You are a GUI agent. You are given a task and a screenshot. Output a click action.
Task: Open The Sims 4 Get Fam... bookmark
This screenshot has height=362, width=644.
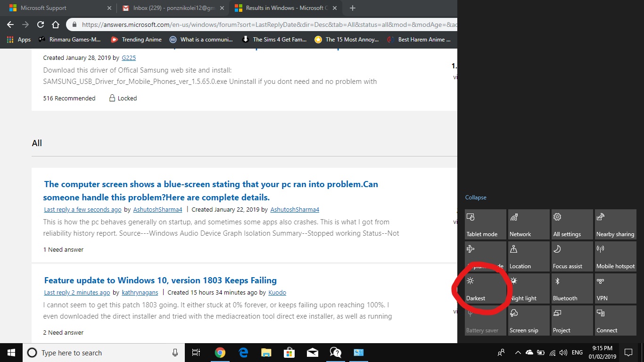click(274, 40)
